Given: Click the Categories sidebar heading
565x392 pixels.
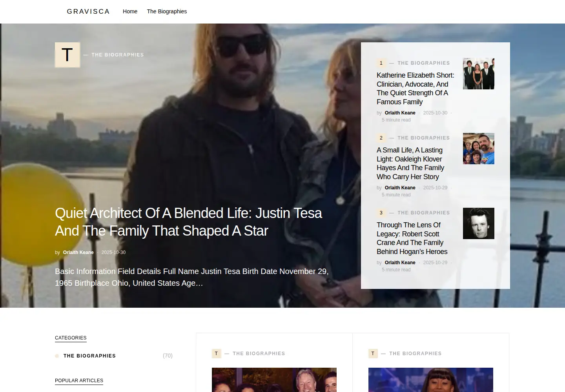Looking at the screenshot, I should tap(71, 338).
